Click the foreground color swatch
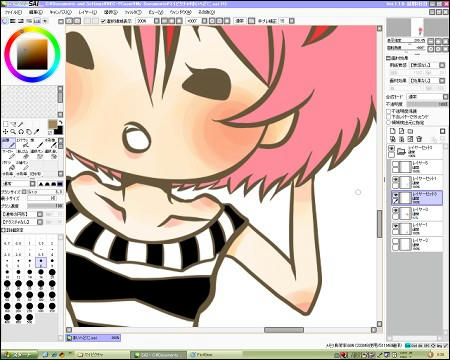Viewport: 450px width, 360px height. [x=53, y=124]
